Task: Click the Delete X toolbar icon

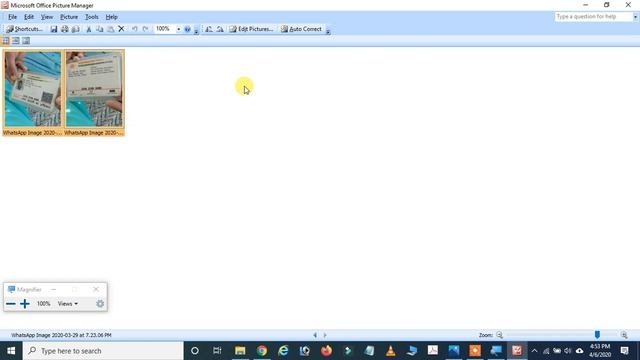Action: 121,29
